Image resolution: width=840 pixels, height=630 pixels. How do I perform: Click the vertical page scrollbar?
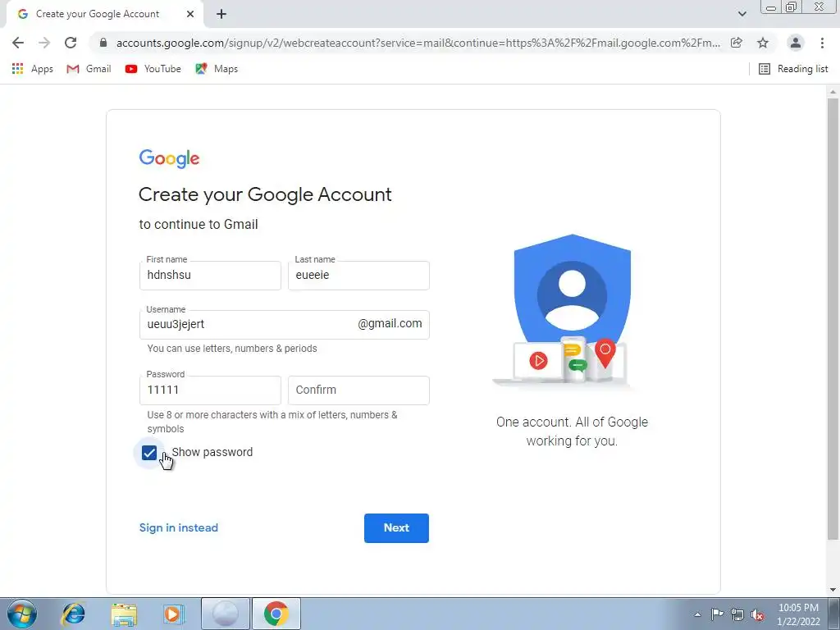pyautogui.click(x=833, y=319)
